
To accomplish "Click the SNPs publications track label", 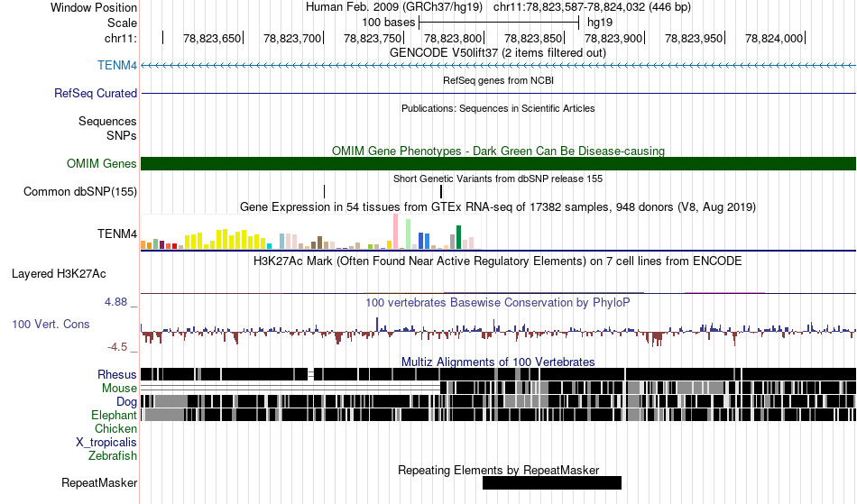I will pyautogui.click(x=122, y=135).
